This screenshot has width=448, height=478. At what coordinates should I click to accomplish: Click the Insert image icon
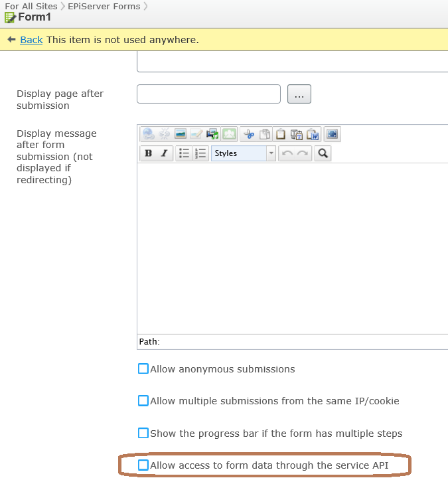click(x=181, y=134)
